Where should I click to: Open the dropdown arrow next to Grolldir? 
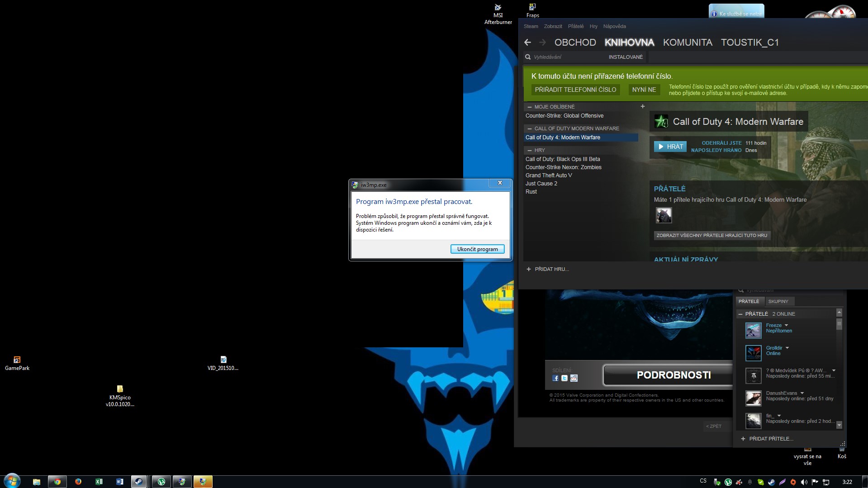tap(787, 348)
